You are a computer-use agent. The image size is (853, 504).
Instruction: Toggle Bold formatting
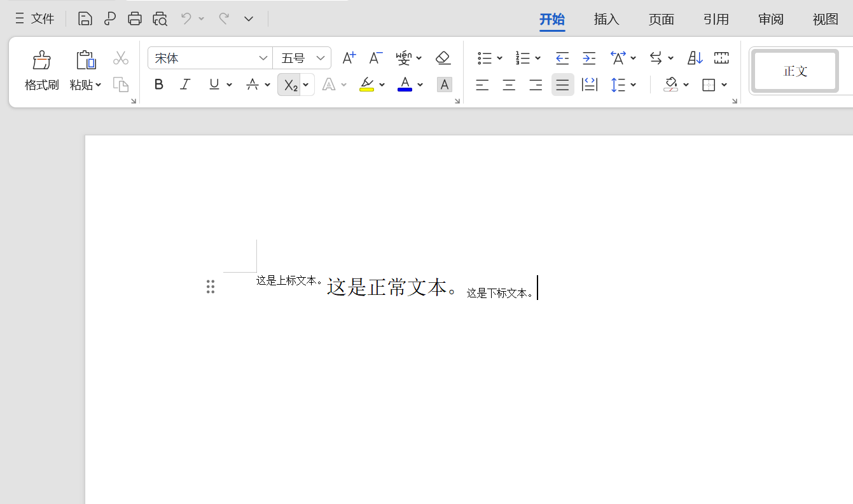point(159,85)
